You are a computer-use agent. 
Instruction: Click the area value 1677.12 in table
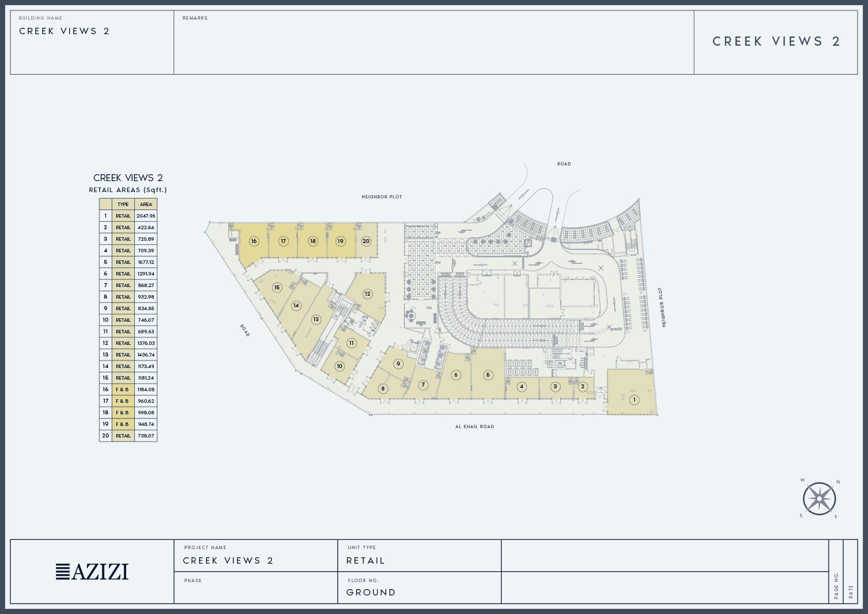[146, 262]
